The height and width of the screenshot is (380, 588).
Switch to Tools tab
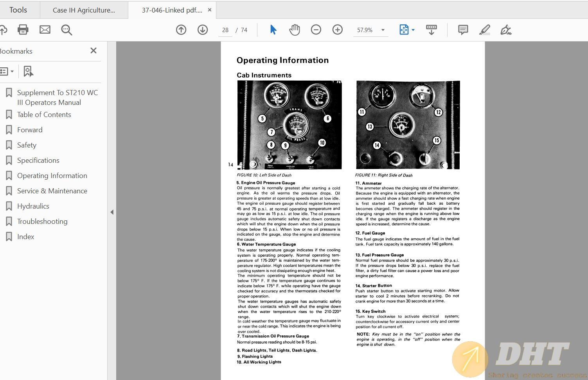(x=18, y=10)
